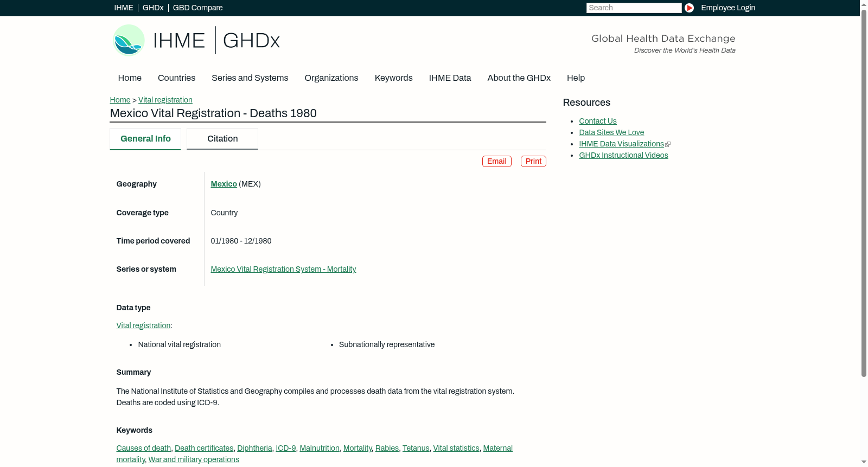Click the Subnationally representative bullet text
Viewport: 868px width, 467px height.
(387, 344)
